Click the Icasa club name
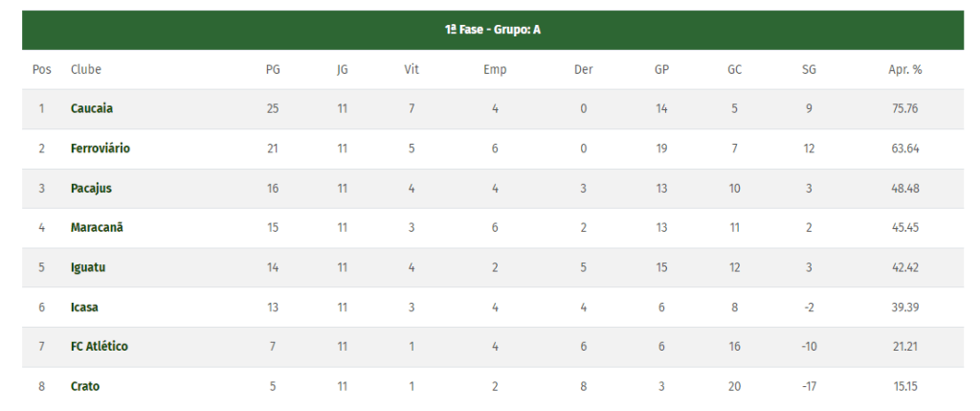Viewport: 980px width, 411px height. coord(84,307)
